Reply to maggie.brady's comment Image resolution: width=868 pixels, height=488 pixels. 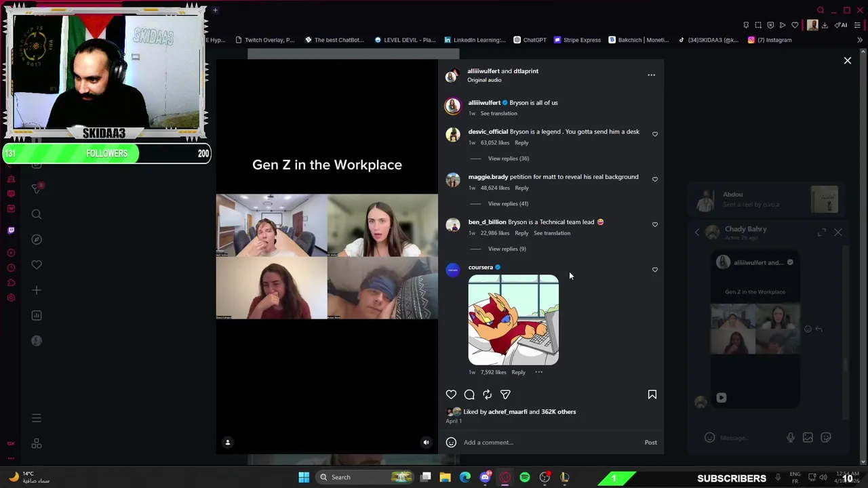[x=521, y=188]
